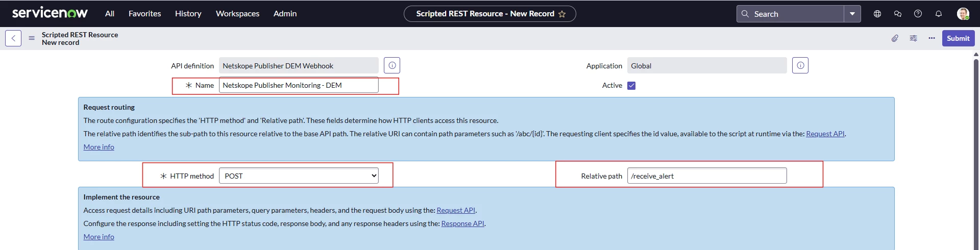
Task: Open the All menu
Action: (x=110, y=14)
